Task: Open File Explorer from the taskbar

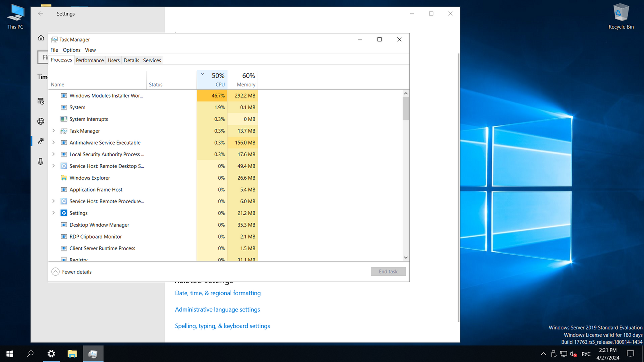Action: point(72,354)
